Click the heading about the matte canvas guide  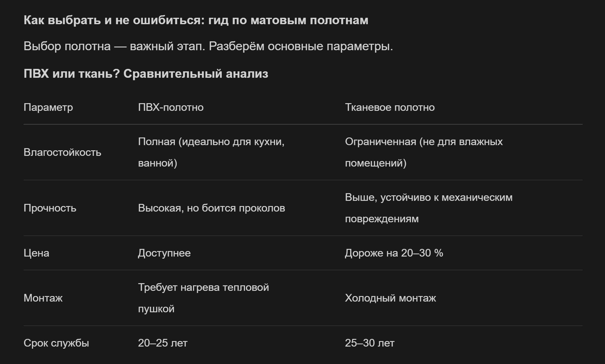196,20
